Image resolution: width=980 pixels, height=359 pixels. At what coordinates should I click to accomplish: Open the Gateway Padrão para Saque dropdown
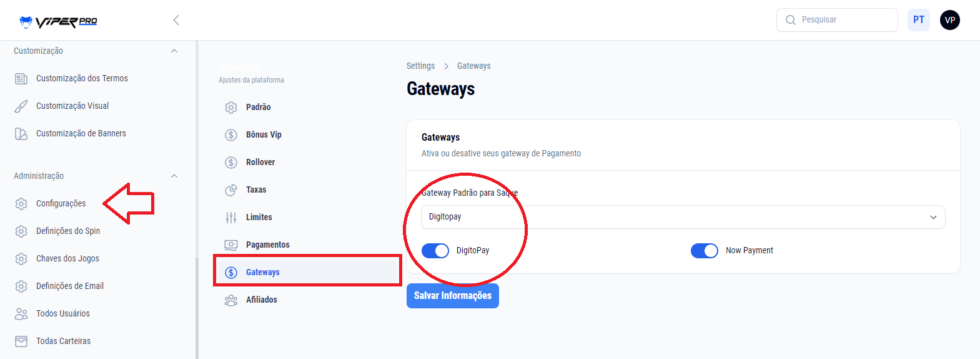[683, 217]
